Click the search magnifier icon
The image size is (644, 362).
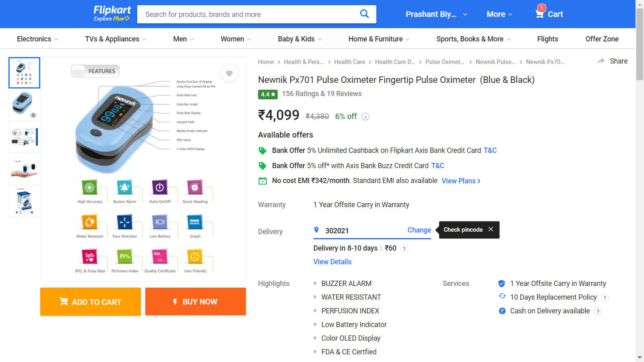click(x=364, y=14)
